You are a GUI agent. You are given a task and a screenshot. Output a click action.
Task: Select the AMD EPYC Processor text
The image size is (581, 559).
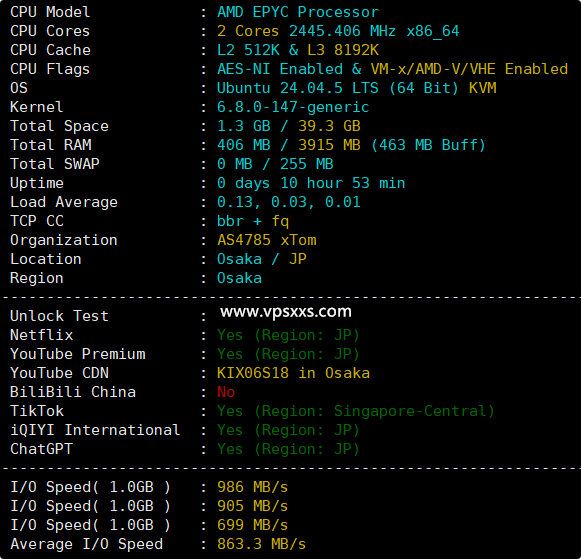[298, 12]
